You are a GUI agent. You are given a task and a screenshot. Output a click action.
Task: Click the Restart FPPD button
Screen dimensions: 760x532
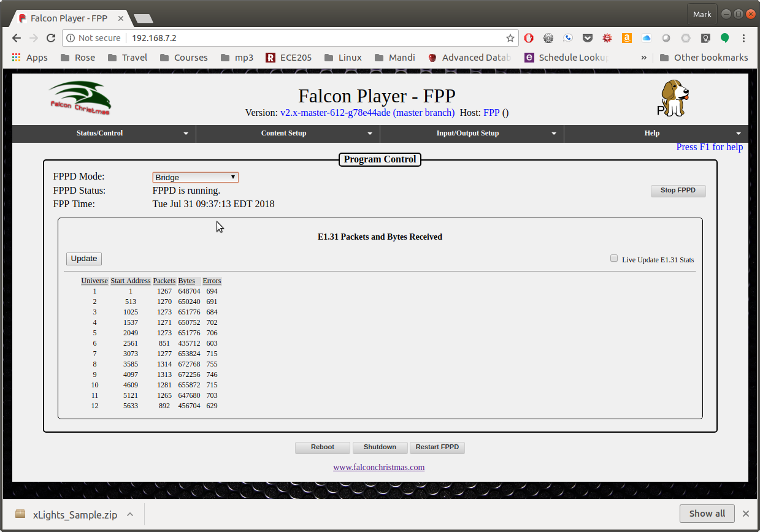click(x=437, y=447)
